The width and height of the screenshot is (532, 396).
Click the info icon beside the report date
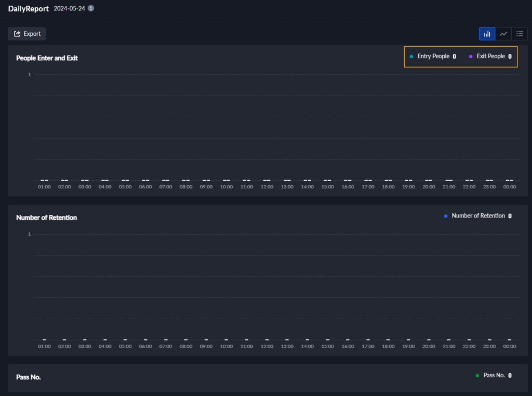(x=91, y=8)
